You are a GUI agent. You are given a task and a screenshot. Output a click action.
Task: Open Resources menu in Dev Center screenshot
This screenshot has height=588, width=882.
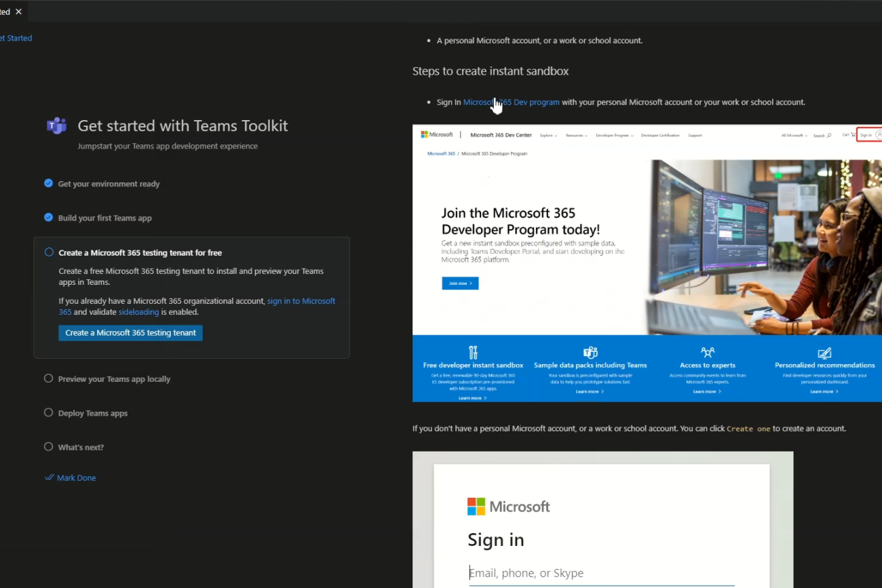tap(576, 136)
